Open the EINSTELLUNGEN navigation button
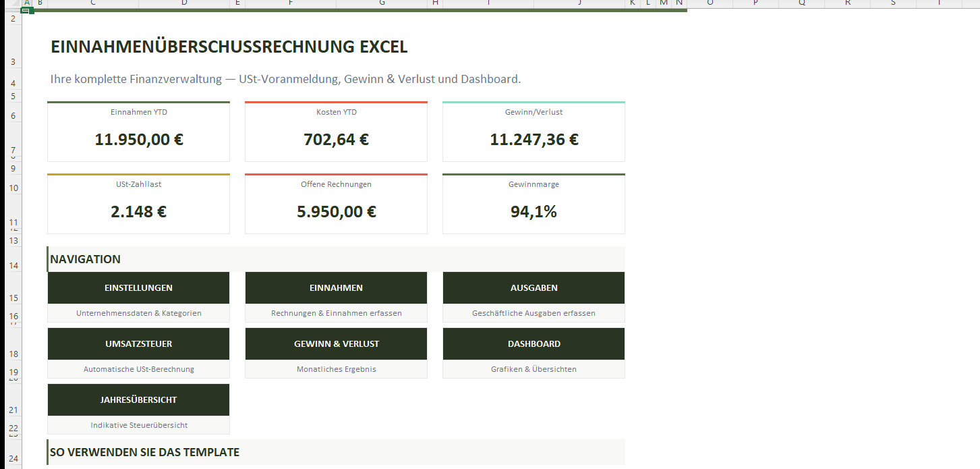This screenshot has width=980, height=469. tap(138, 288)
